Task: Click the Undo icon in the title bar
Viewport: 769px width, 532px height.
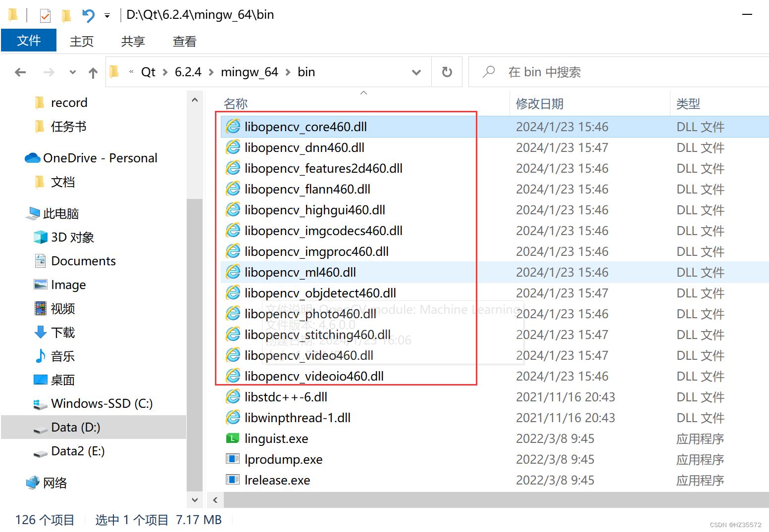Action: click(x=89, y=16)
